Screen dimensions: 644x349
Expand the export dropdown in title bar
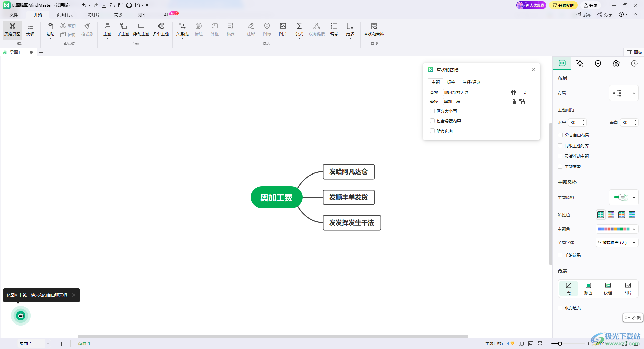[x=143, y=5]
